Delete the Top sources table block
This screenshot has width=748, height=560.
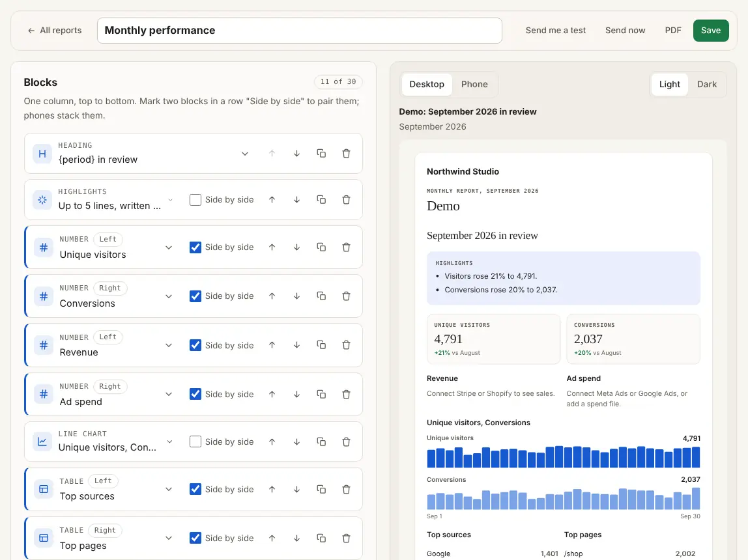(347, 490)
